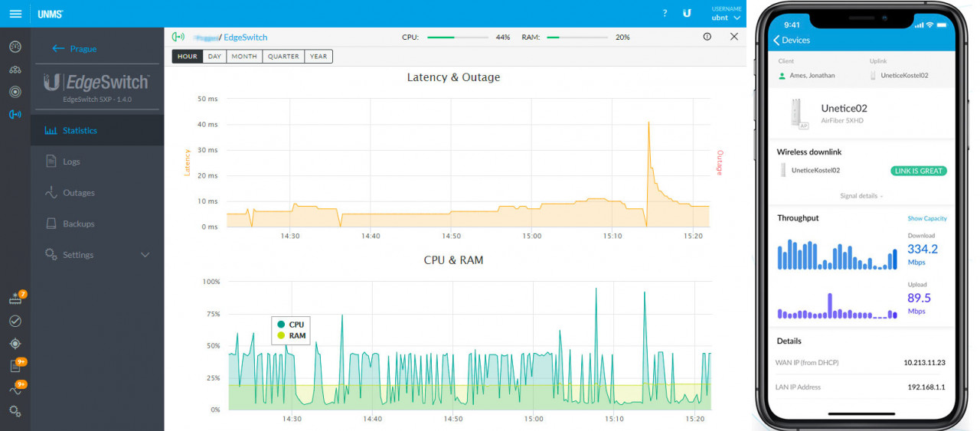Go back to Devices on phone

[792, 41]
